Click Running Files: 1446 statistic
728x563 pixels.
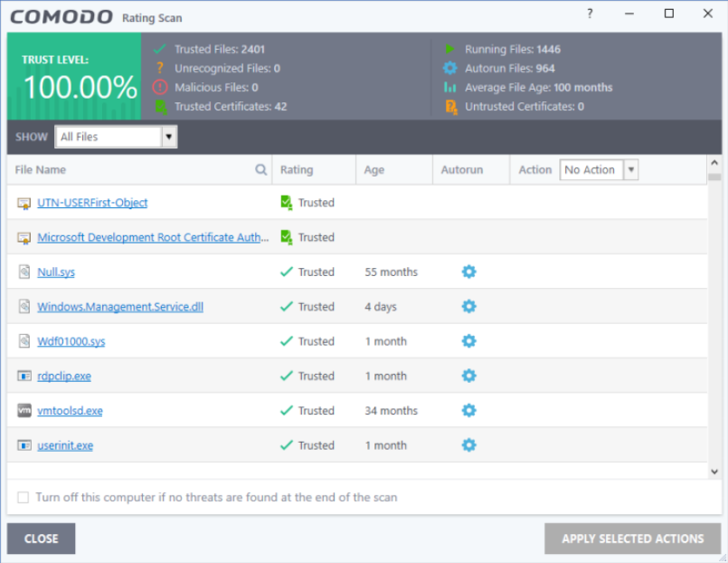(513, 49)
